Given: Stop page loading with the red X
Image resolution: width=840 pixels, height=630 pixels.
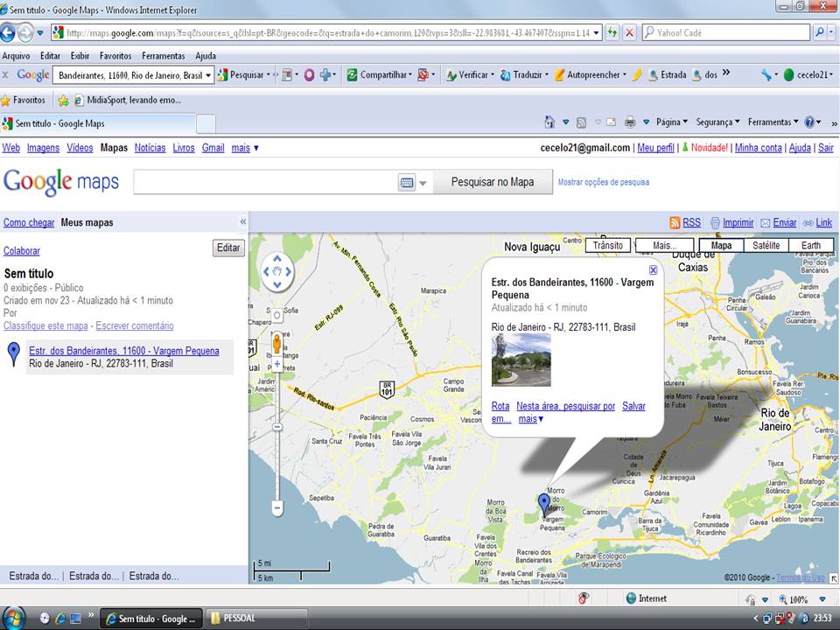Looking at the screenshot, I should [x=629, y=32].
